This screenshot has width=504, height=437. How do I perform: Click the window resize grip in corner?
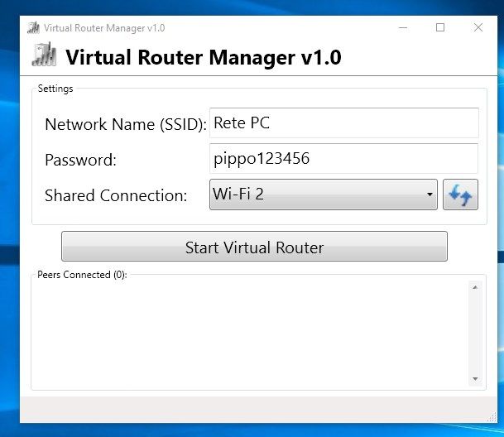492,417
